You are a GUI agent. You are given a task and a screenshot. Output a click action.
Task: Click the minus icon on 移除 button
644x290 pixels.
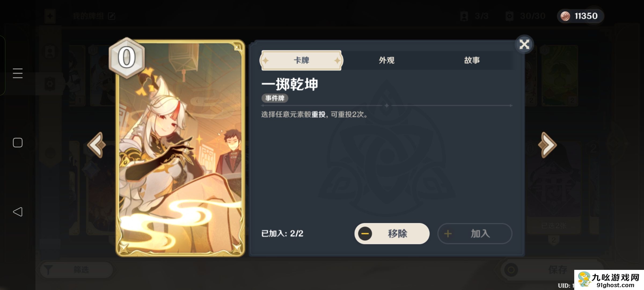[365, 234]
